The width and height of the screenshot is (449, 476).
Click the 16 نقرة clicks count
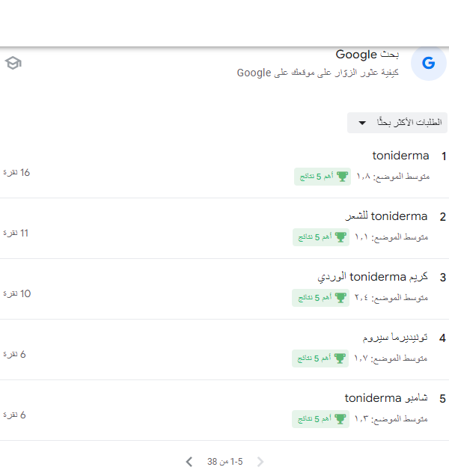[16, 172]
